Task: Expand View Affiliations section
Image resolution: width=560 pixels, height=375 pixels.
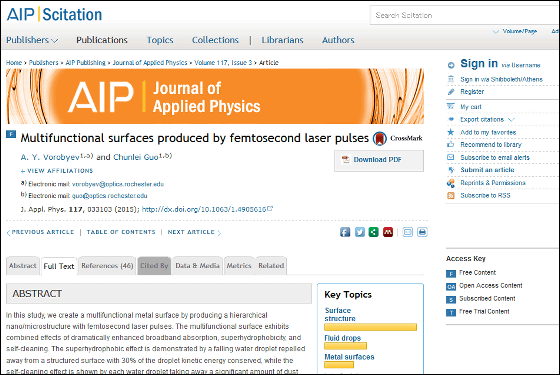Action: pyautogui.click(x=57, y=171)
